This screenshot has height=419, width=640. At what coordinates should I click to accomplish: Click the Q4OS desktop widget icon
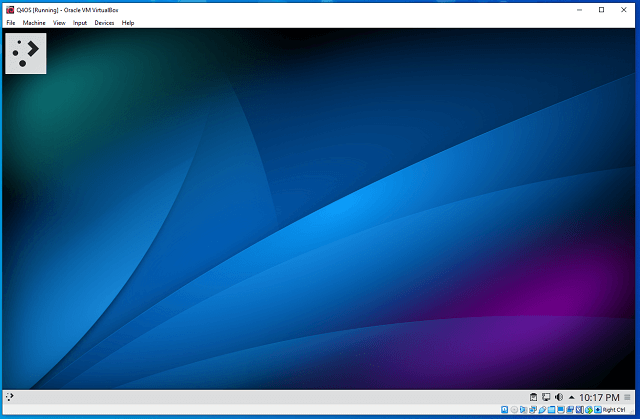tap(25, 54)
